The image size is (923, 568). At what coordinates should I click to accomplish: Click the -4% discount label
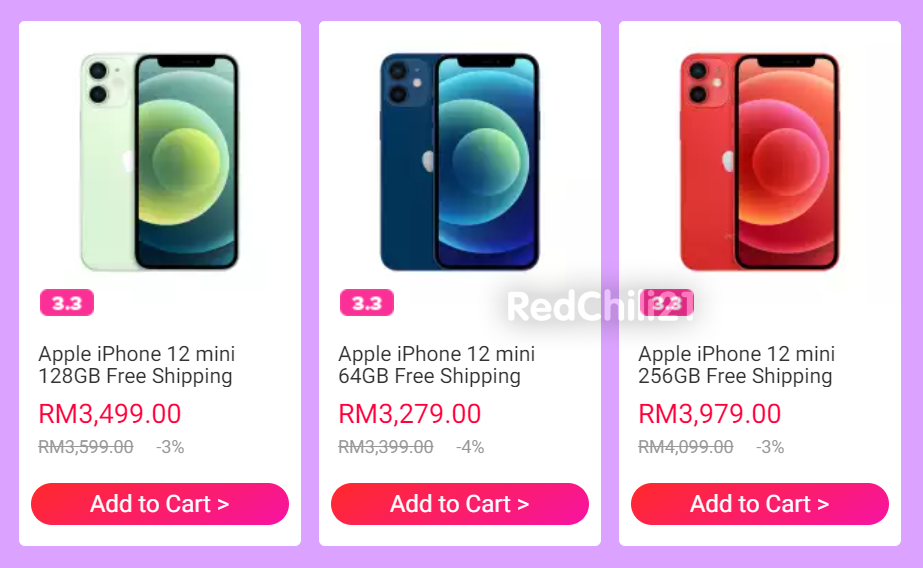pyautogui.click(x=470, y=447)
